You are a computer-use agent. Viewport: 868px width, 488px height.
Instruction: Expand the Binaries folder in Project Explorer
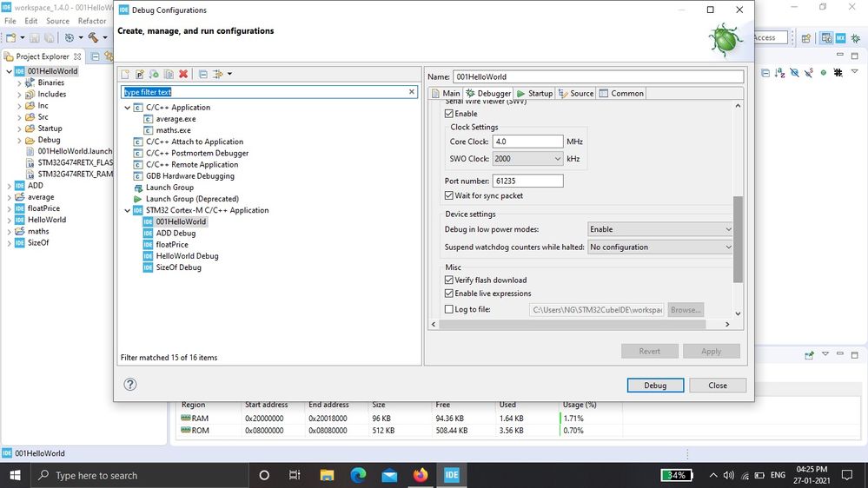click(x=19, y=83)
